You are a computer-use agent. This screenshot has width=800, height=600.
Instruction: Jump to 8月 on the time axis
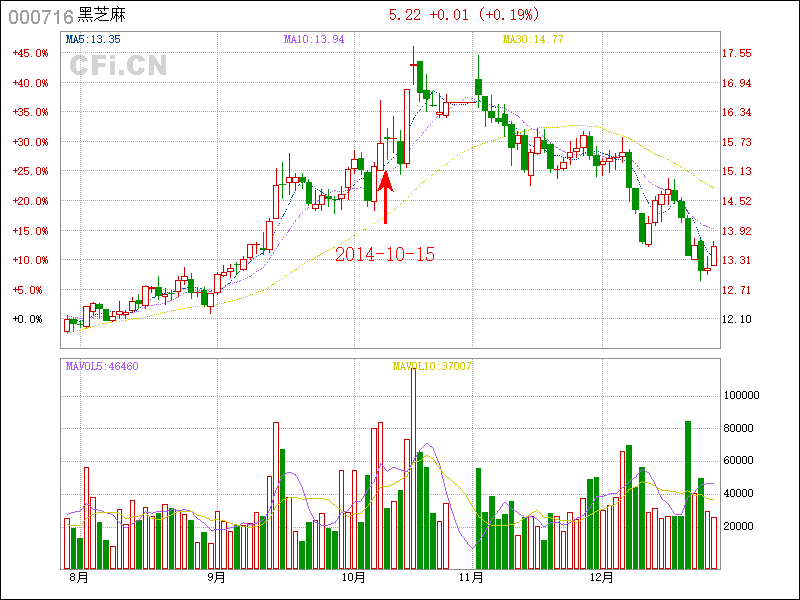pos(79,577)
